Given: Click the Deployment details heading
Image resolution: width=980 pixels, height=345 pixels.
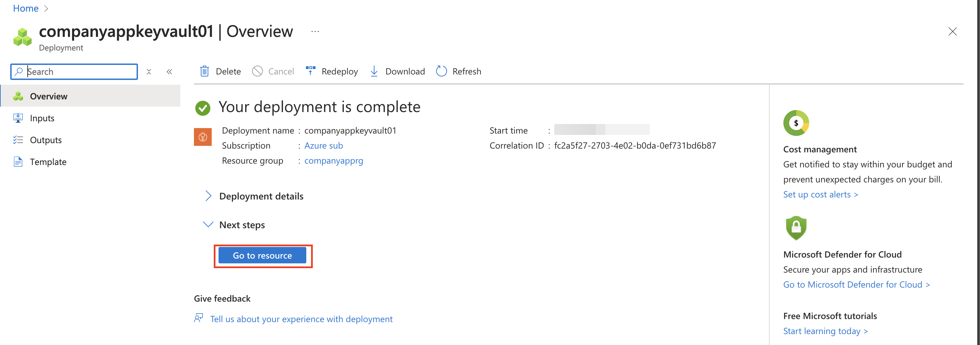Looking at the screenshot, I should (261, 196).
